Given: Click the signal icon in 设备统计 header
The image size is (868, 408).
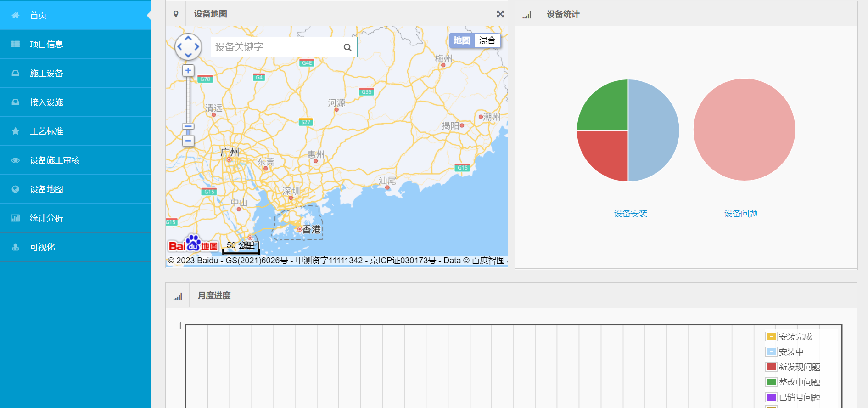Looking at the screenshot, I should [x=526, y=15].
